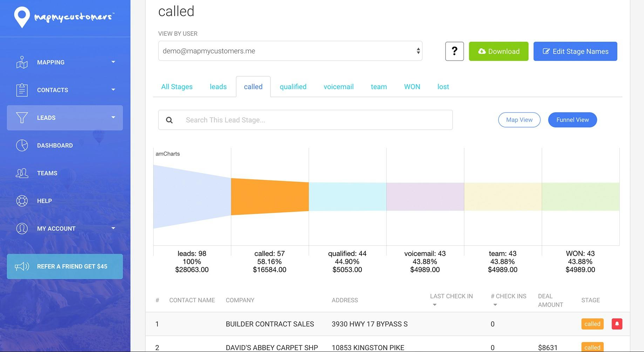Click the red bell reminder icon
Viewport: 644px width, 352px height.
pyautogui.click(x=617, y=324)
